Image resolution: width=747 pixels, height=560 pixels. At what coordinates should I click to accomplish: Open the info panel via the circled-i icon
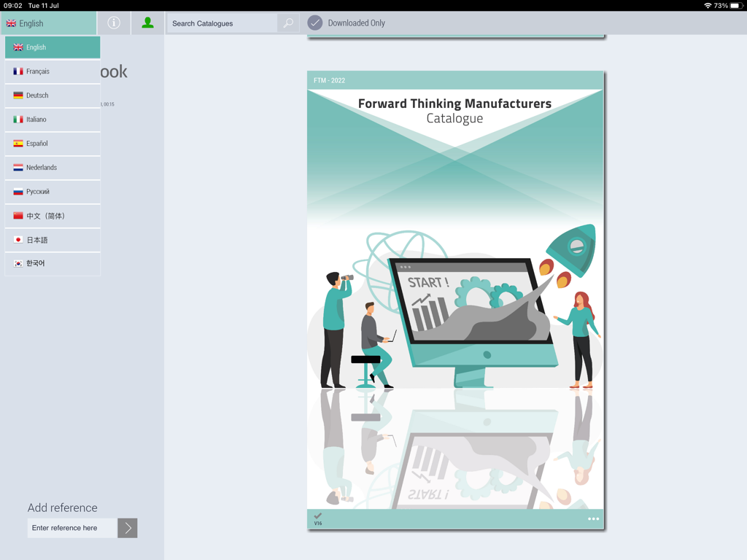pyautogui.click(x=114, y=23)
